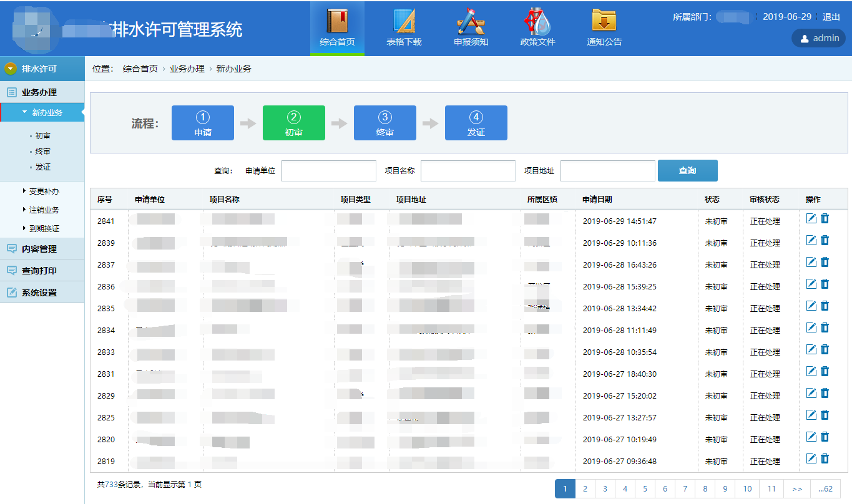Expand the 注销业务 submenu
Screen dimensions: 852x504
point(44,210)
